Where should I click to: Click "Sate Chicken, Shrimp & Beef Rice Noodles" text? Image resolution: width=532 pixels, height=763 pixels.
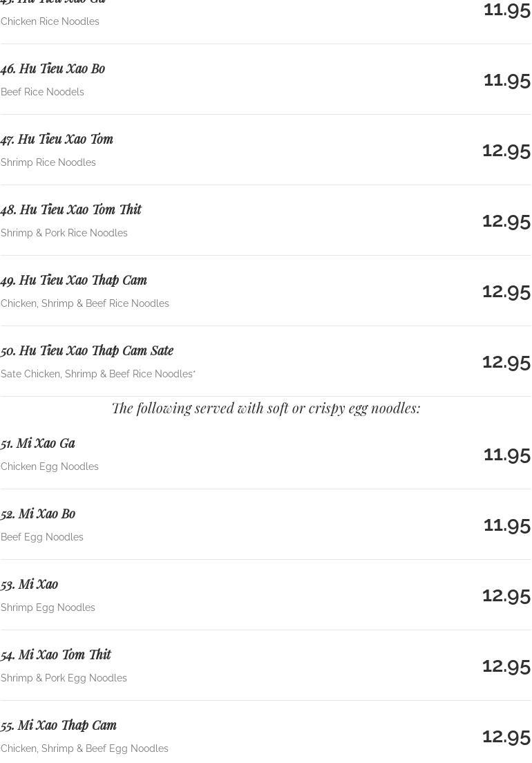(98, 374)
